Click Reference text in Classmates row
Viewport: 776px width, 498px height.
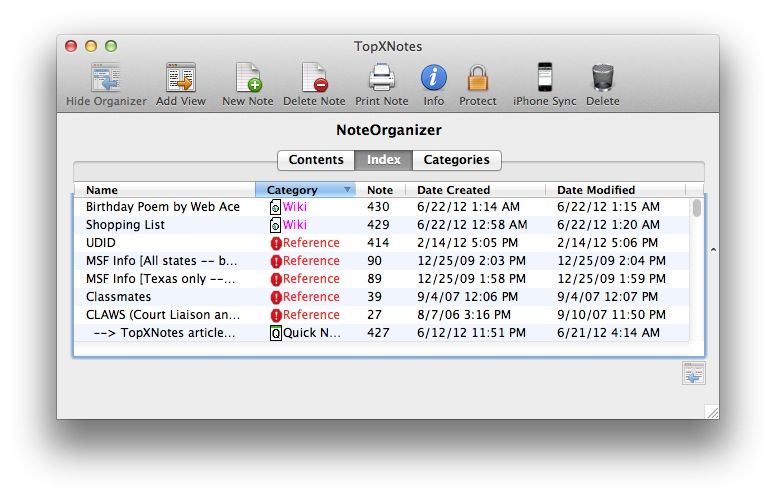[x=311, y=297]
